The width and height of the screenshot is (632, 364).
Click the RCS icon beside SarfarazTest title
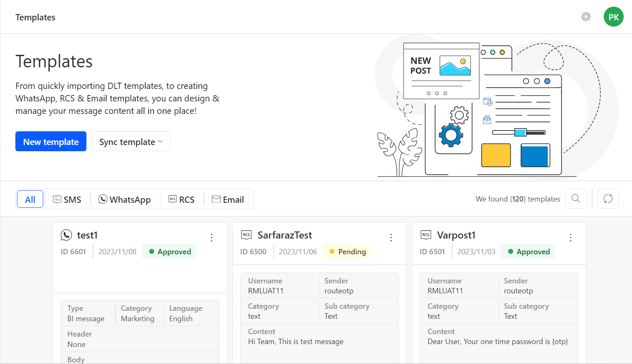pos(246,235)
